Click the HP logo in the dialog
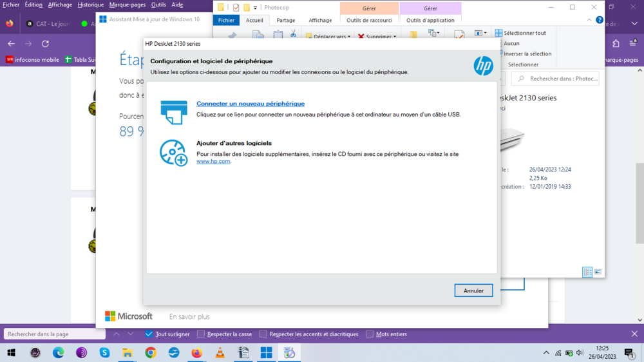This screenshot has width=644, height=362. [483, 65]
